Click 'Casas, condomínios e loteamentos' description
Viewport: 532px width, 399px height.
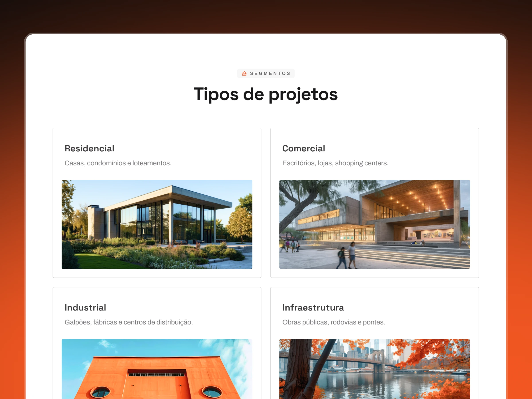pyautogui.click(x=118, y=163)
